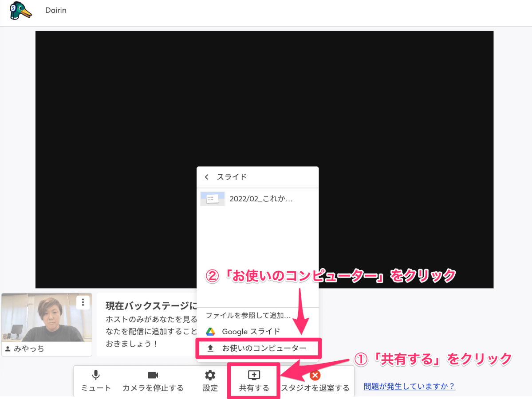
Task: Open the 問題が発生していますか？ link
Action: point(409,386)
